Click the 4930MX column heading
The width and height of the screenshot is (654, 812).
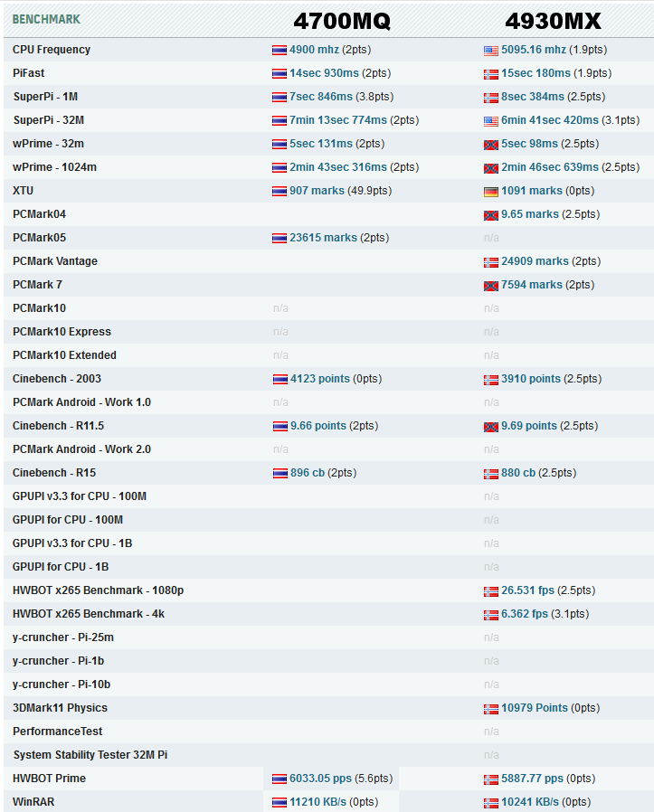[553, 21]
